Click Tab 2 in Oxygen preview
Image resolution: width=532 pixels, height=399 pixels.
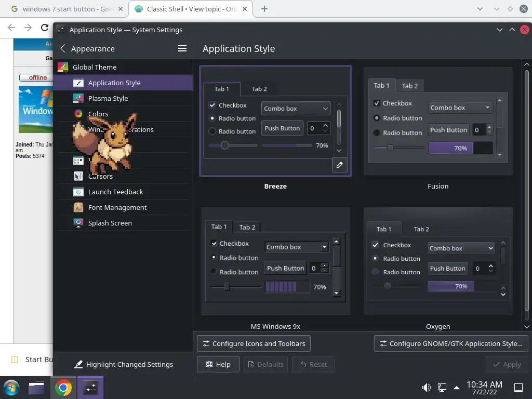421,229
